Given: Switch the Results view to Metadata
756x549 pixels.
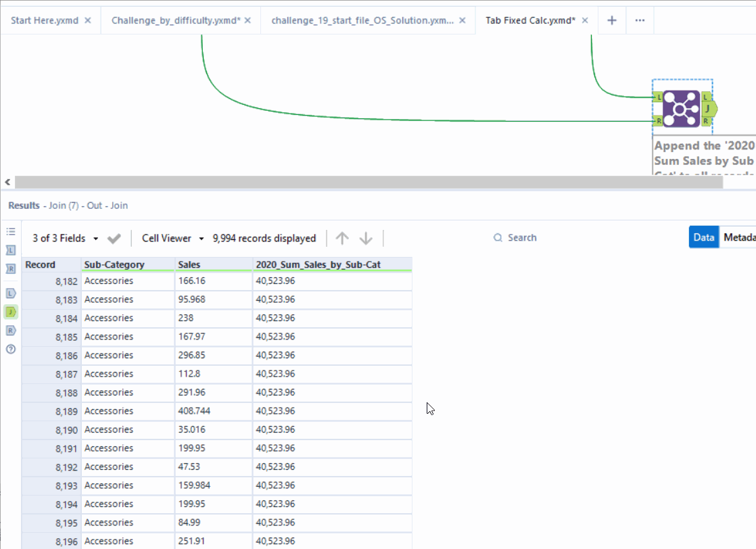Looking at the screenshot, I should [740, 237].
